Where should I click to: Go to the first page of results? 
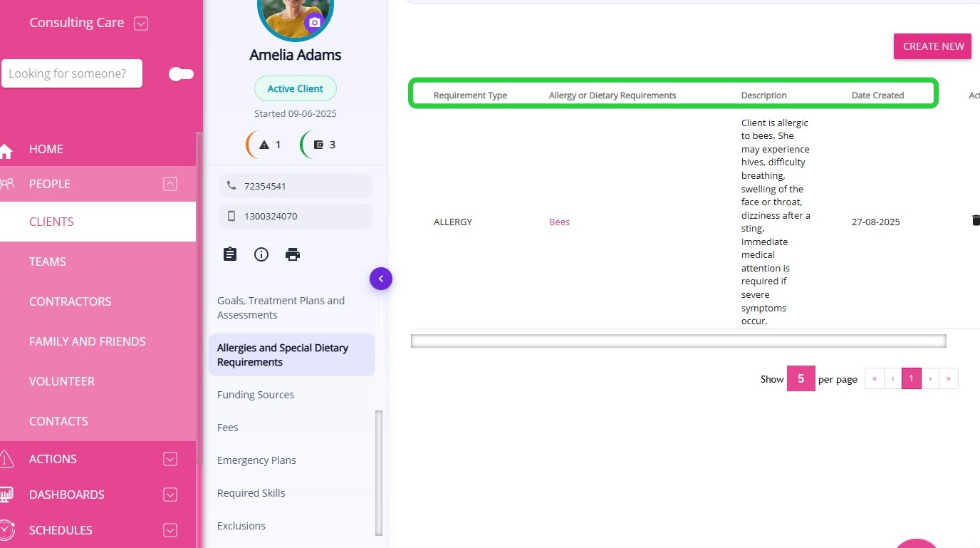pos(875,378)
